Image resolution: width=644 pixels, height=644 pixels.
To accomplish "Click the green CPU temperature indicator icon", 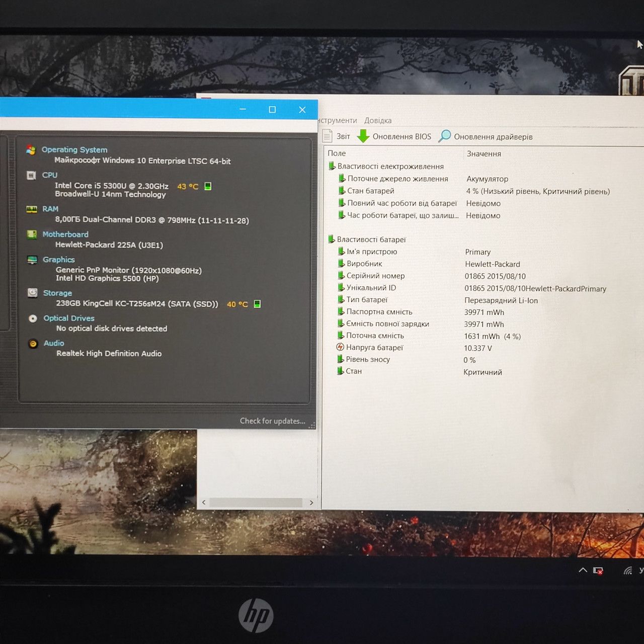I will pyautogui.click(x=208, y=186).
